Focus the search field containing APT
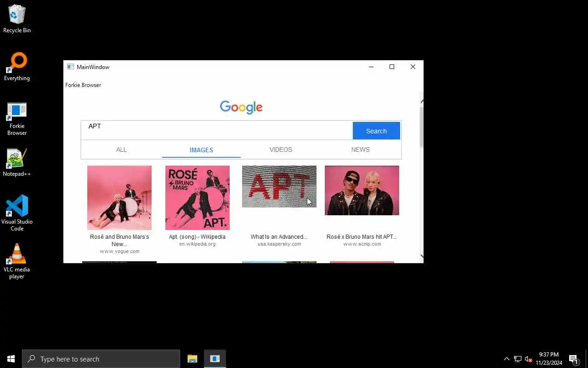The height and width of the screenshot is (368, 588). pyautogui.click(x=217, y=130)
